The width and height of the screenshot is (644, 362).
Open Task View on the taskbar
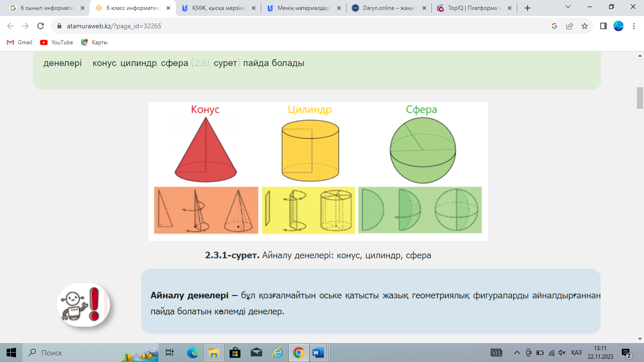tap(170, 353)
